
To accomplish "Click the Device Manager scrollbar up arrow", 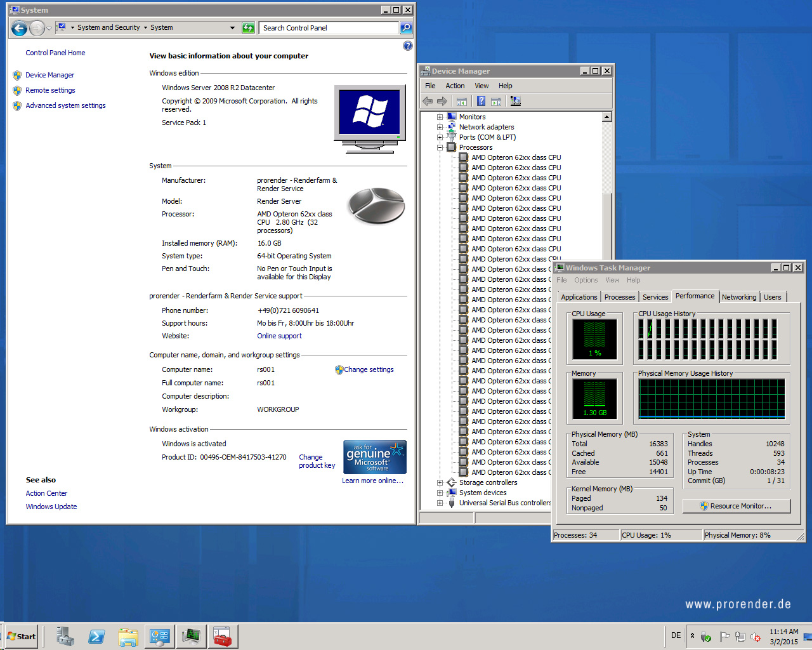I will point(607,117).
